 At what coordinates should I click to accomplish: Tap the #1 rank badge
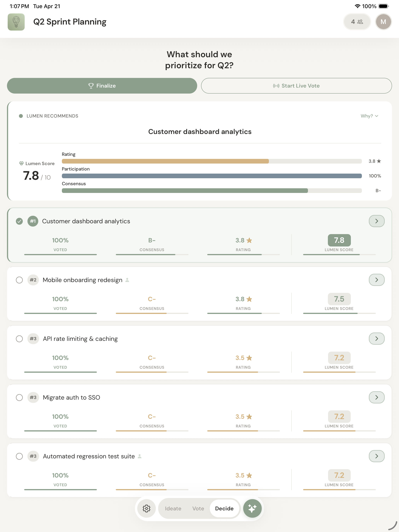33,221
